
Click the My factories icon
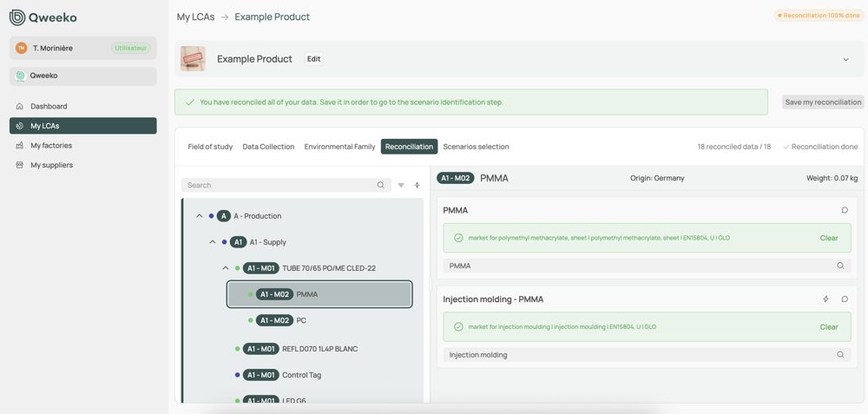tap(19, 146)
